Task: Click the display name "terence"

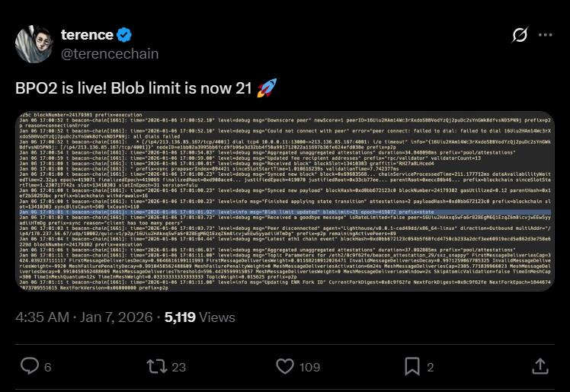Action: [87, 34]
